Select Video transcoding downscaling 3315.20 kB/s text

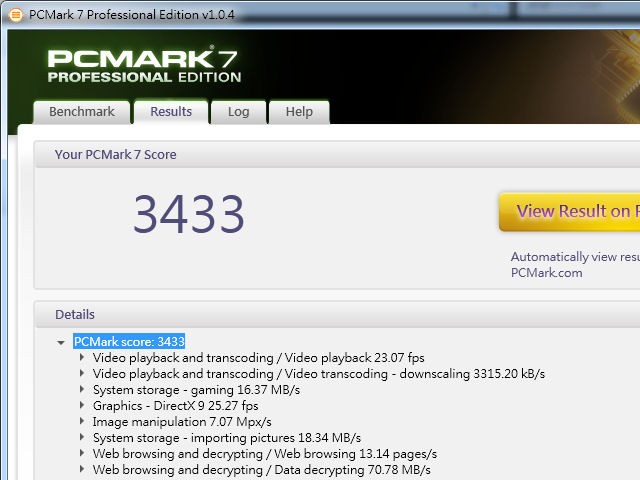point(319,374)
